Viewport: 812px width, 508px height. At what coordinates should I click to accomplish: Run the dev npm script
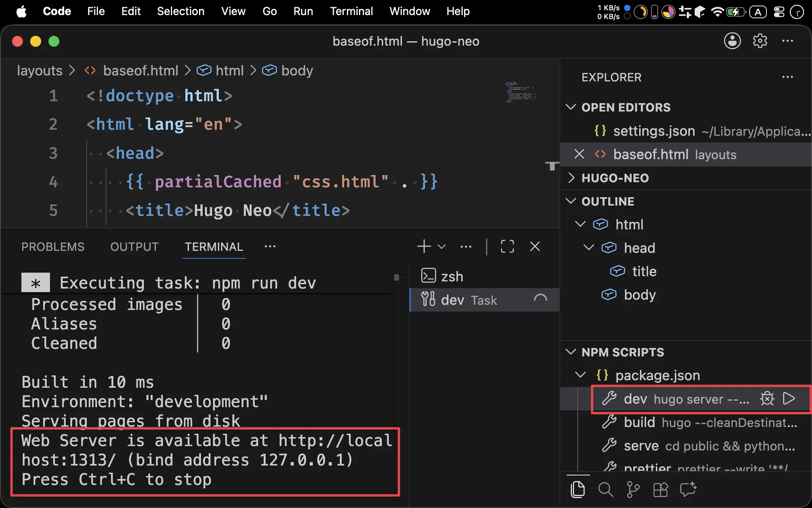point(789,398)
